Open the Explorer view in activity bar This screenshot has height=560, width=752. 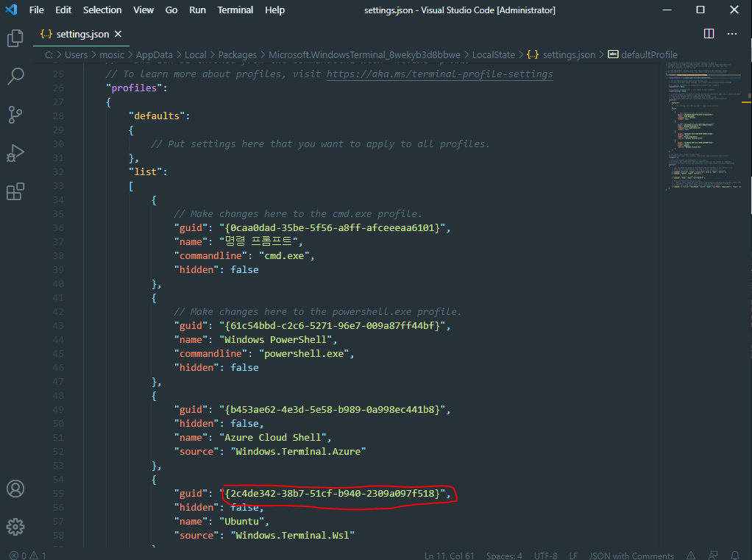[x=15, y=38]
